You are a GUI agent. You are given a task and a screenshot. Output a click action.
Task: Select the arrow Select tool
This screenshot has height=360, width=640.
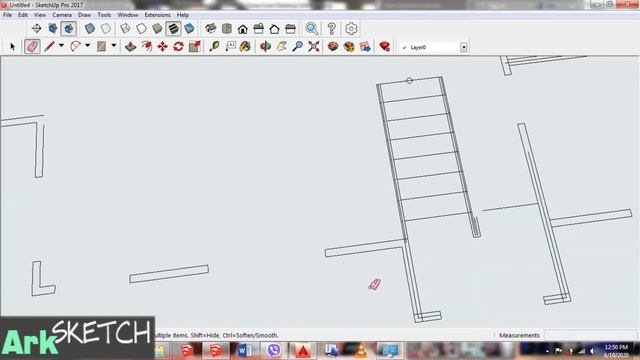12,47
